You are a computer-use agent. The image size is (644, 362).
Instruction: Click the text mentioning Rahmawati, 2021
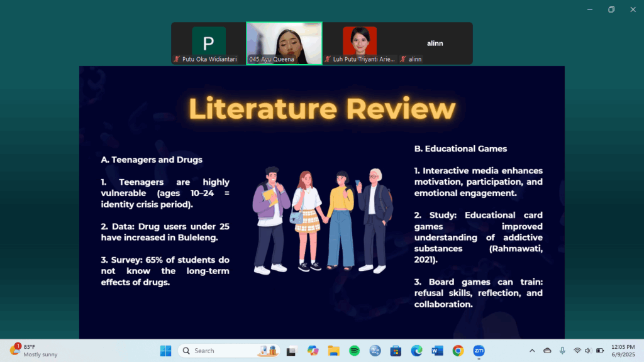click(478, 237)
